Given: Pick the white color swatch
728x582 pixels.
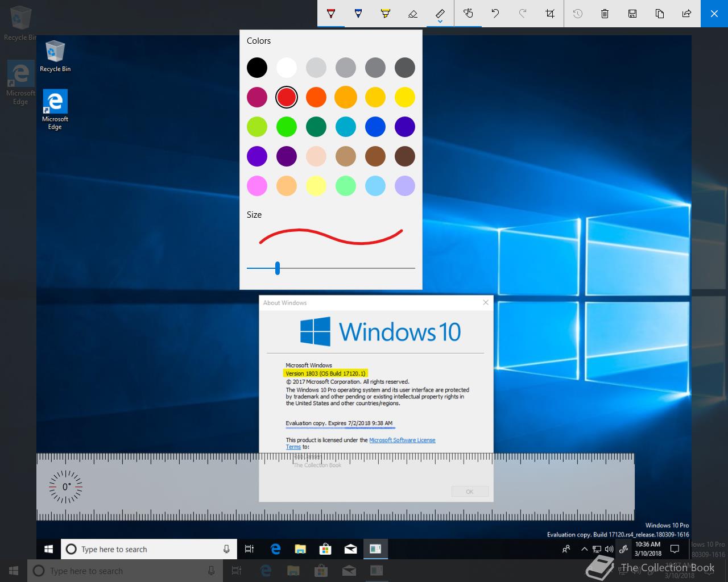Looking at the screenshot, I should coord(287,68).
